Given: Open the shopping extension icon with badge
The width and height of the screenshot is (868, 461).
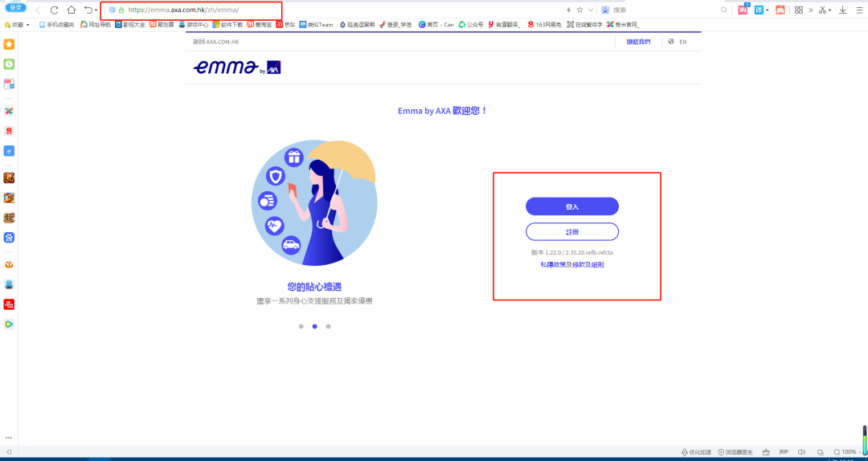Looking at the screenshot, I should [743, 10].
